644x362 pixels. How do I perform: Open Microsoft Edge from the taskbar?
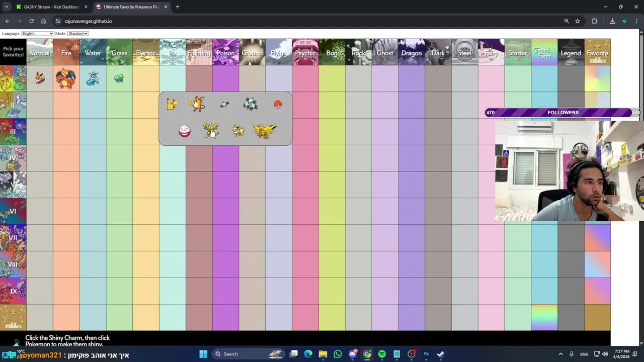(x=308, y=354)
